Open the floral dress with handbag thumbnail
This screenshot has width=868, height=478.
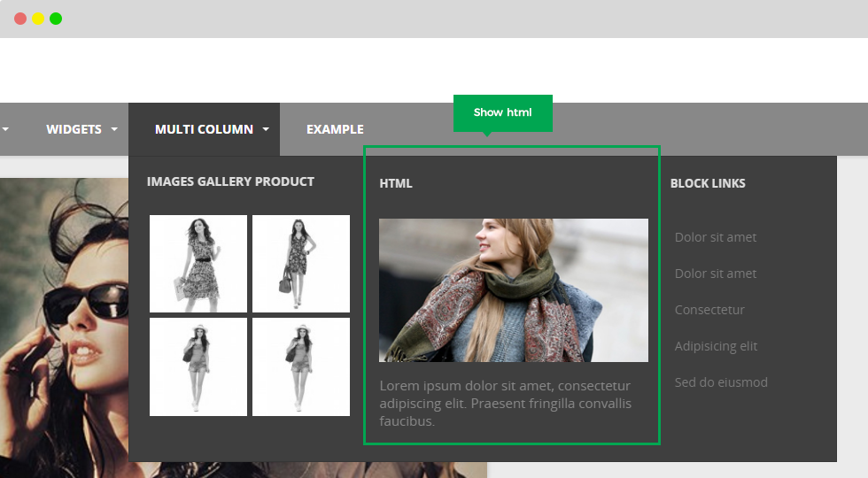click(301, 264)
